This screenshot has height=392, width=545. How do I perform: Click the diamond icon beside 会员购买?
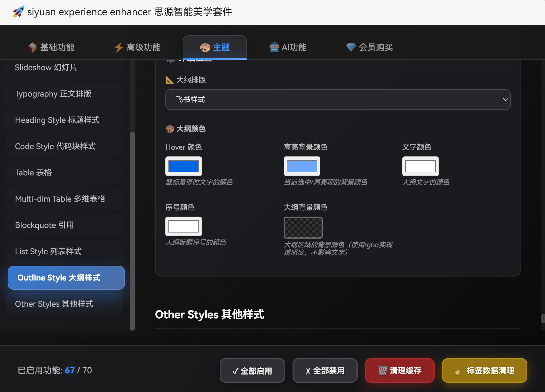pos(351,47)
